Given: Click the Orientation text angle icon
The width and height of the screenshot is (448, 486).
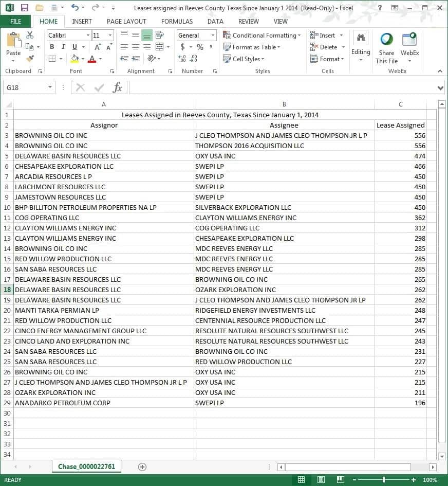Looking at the screenshot, I should coord(152,58).
